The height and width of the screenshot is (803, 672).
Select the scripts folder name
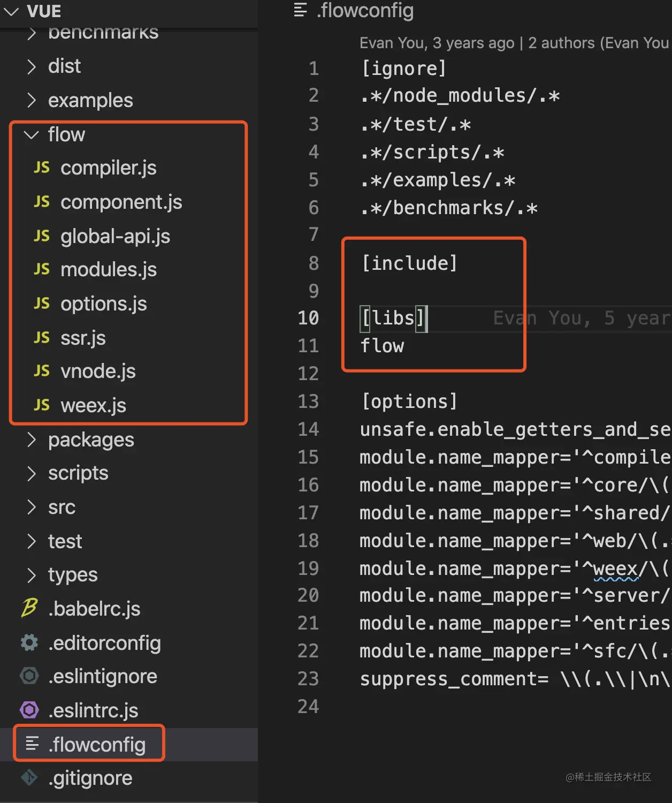[78, 474]
